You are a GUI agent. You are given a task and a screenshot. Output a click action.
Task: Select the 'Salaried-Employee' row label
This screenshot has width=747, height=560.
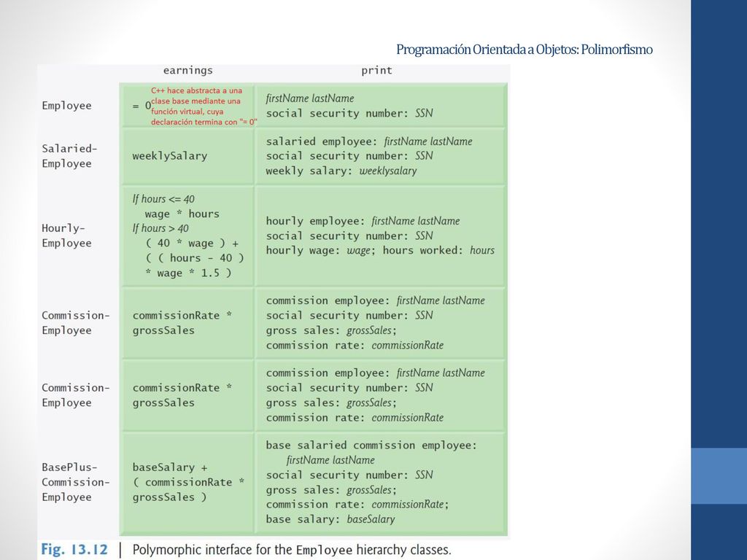[69, 156]
